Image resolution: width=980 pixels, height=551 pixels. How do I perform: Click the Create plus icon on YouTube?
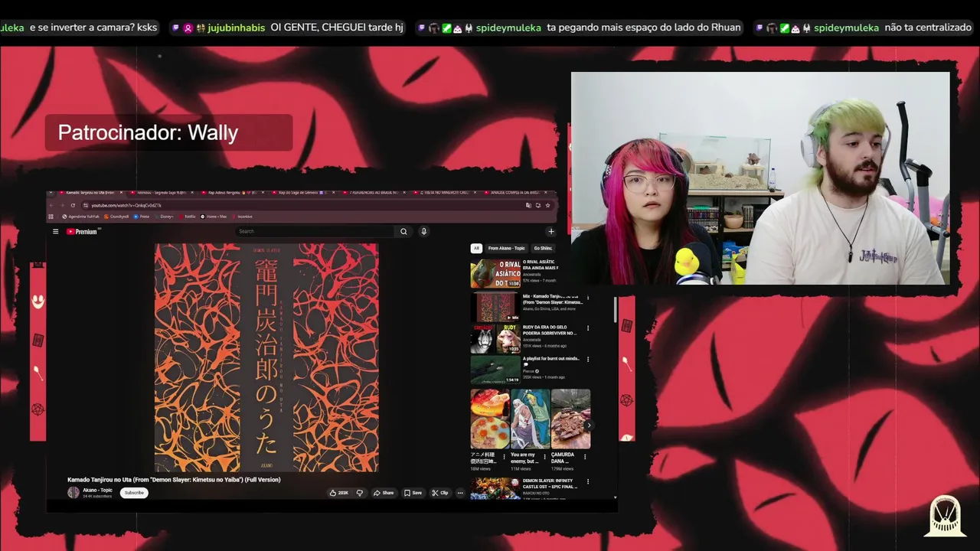tap(550, 231)
